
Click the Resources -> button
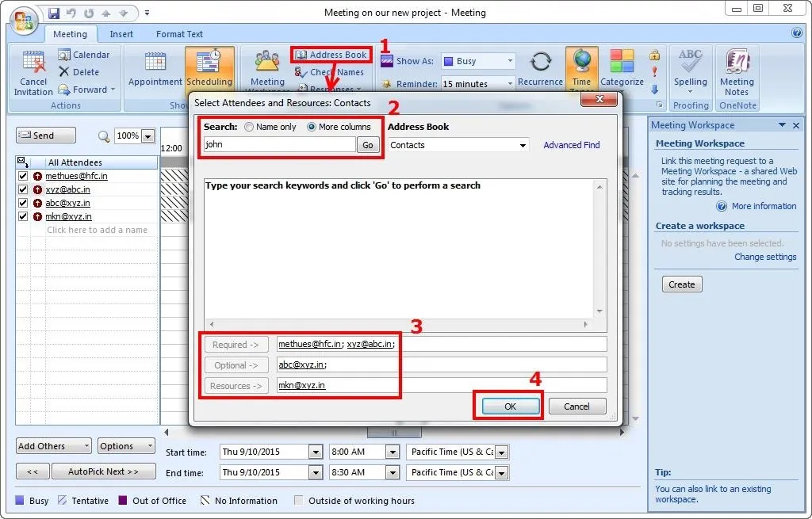236,386
